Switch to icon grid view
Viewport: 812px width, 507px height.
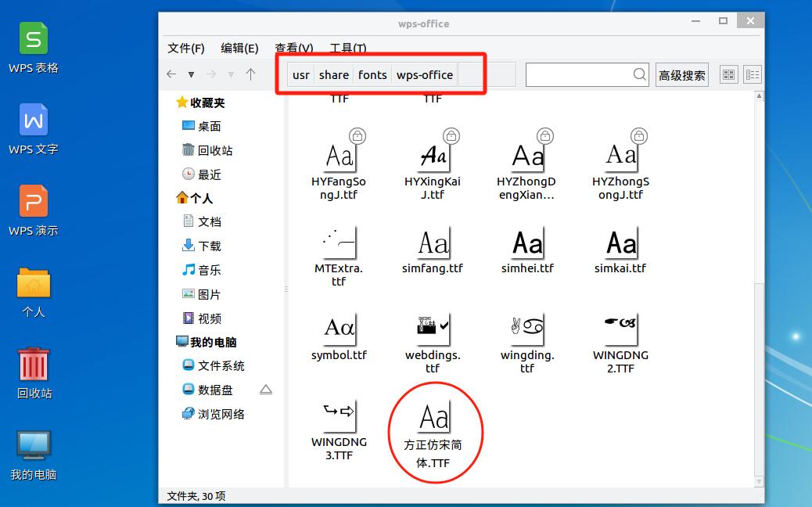pos(729,75)
